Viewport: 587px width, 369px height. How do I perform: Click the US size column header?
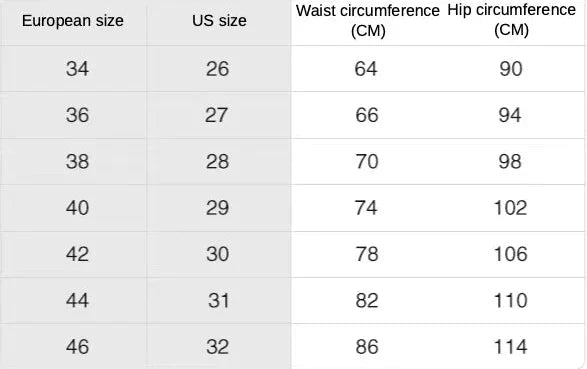[x=219, y=21]
